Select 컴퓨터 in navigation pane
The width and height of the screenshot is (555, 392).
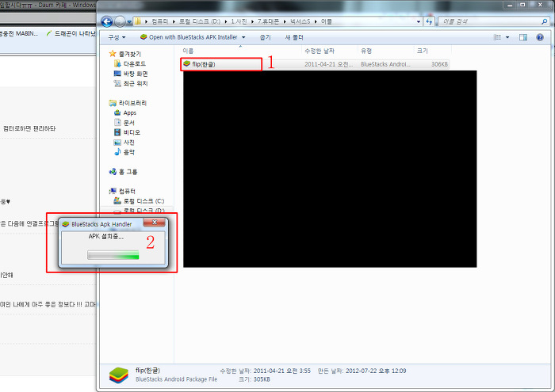[x=127, y=191]
